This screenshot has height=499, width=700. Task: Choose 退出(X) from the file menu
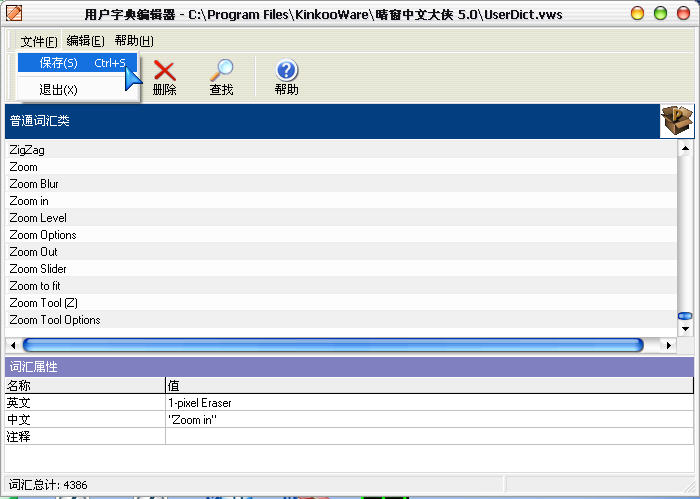coord(78,90)
